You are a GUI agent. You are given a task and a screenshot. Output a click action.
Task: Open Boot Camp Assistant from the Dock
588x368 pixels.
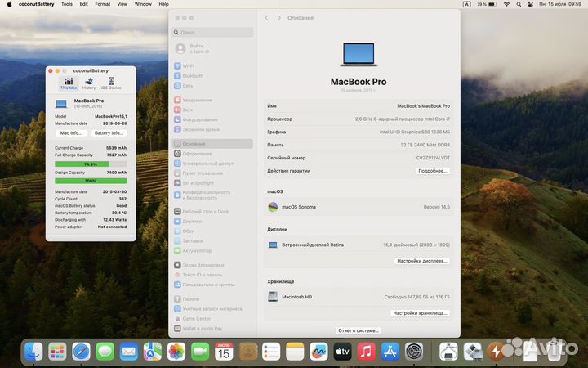click(x=473, y=352)
